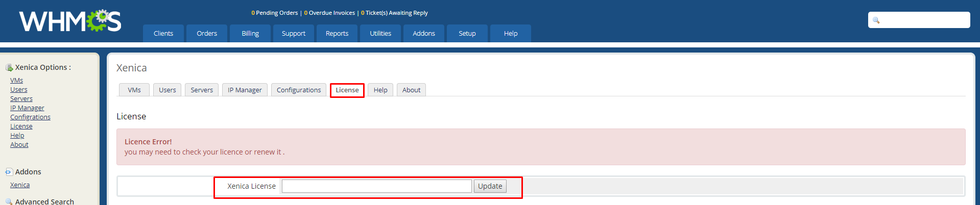Open About link in sidebar

19,144
